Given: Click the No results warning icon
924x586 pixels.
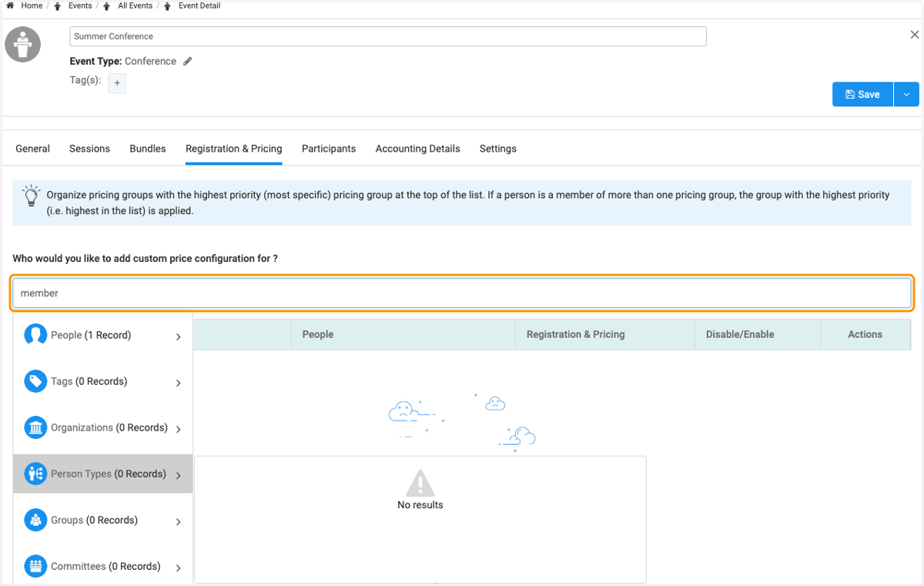Looking at the screenshot, I should 420,484.
